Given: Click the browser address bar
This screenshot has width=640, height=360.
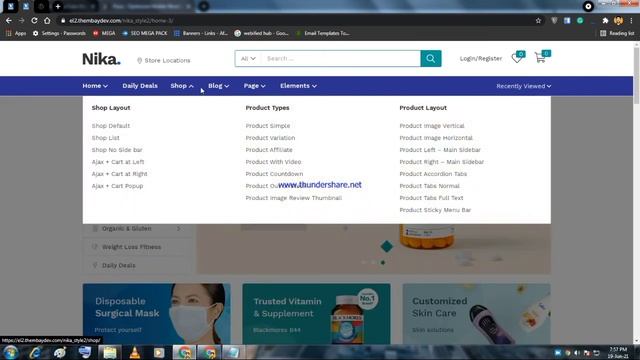Looking at the screenshot, I should (x=298, y=20).
